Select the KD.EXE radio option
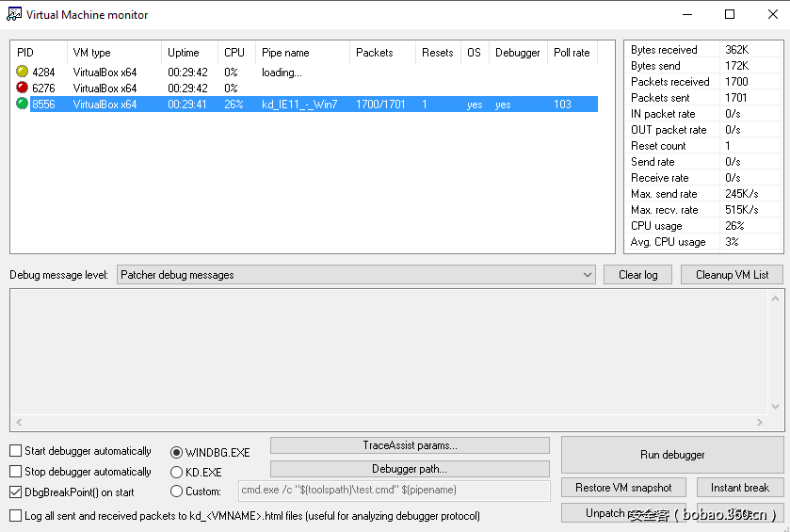The width and height of the screenshot is (790, 532). 176,473
